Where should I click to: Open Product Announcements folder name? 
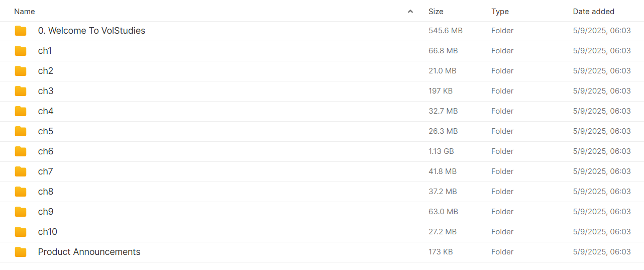(89, 252)
